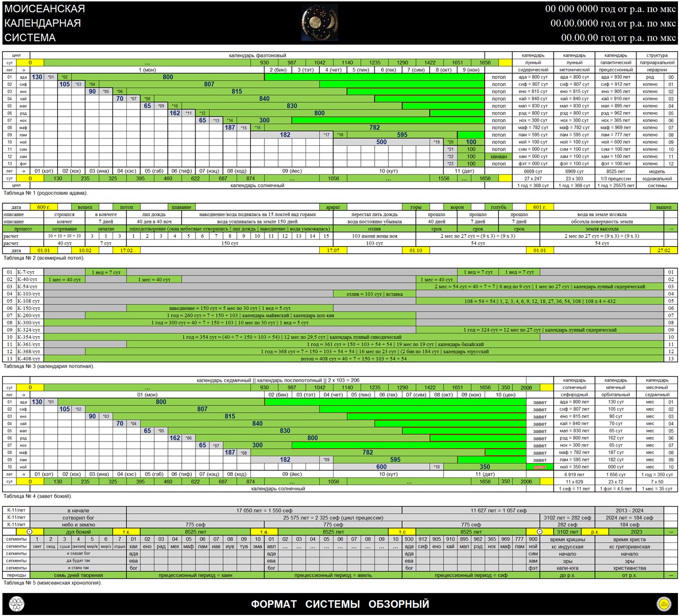Click the yellow date cell '01.10'
The image size is (679, 616).
[416, 251]
